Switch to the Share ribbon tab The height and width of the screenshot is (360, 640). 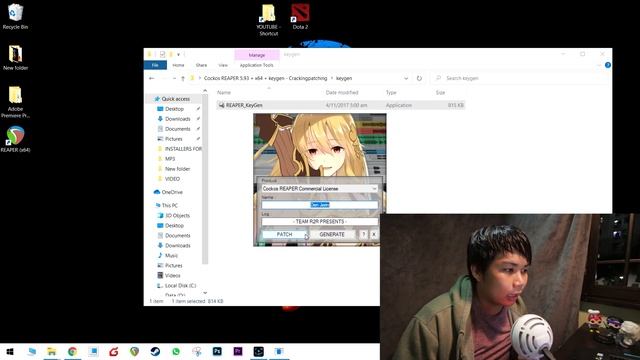201,65
